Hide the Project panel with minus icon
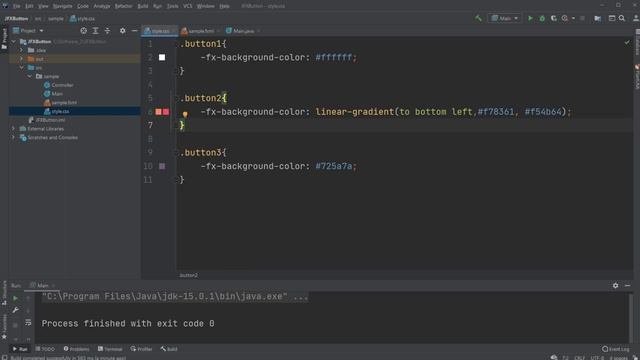Image resolution: width=640 pixels, height=360 pixels. coord(134,31)
